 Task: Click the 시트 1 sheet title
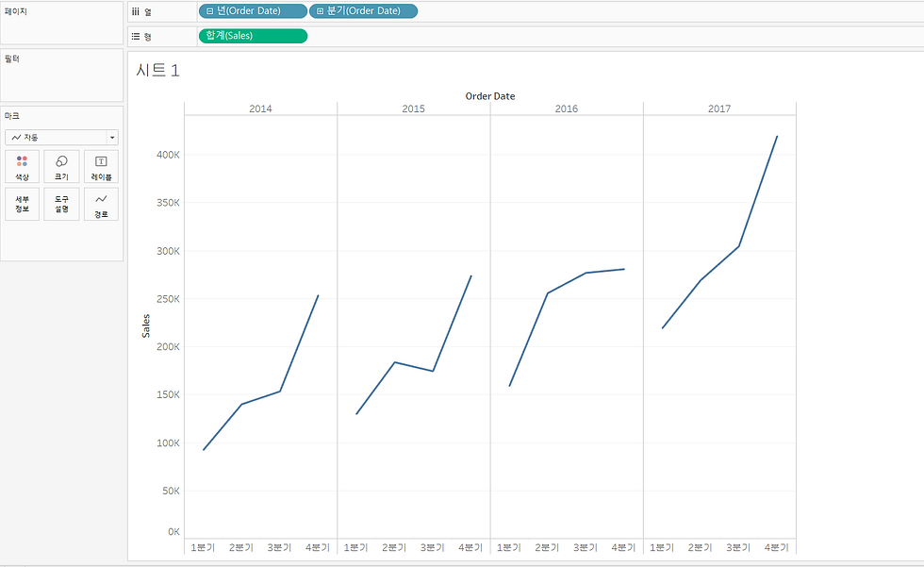click(x=157, y=71)
